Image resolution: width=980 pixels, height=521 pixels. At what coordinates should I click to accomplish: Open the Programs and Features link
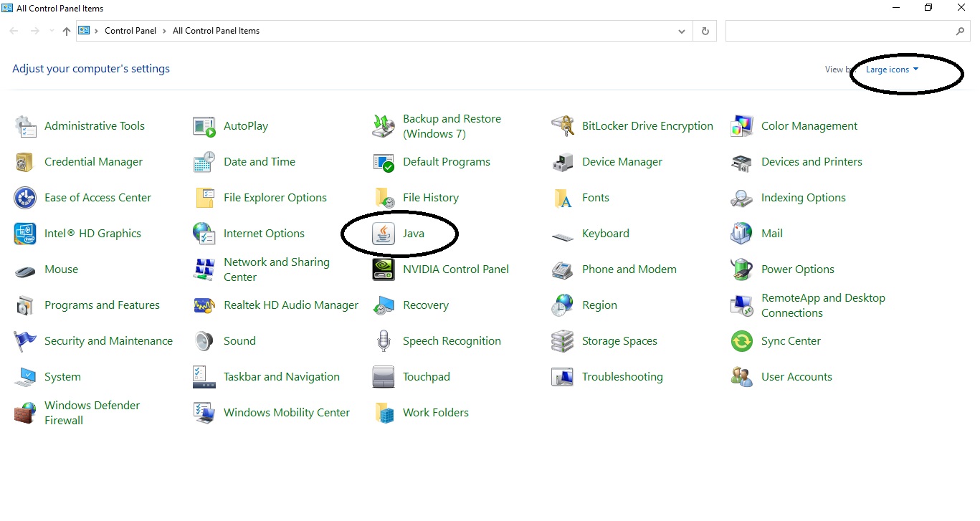(102, 305)
